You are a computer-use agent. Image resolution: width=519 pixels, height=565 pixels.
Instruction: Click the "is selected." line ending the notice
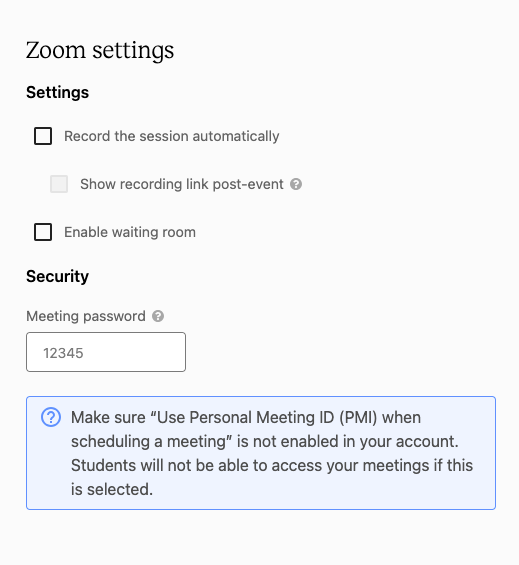[x=112, y=489]
